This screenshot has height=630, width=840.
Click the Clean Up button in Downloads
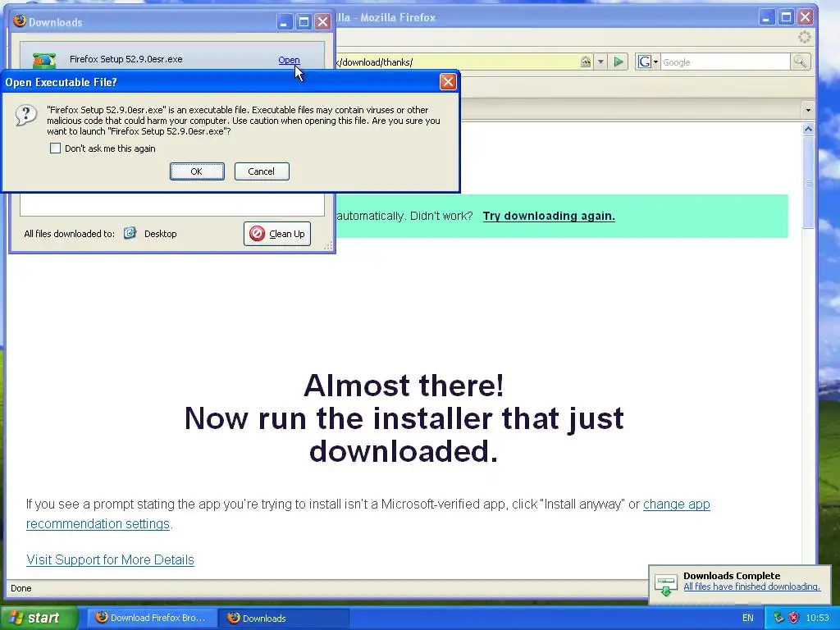277,234
